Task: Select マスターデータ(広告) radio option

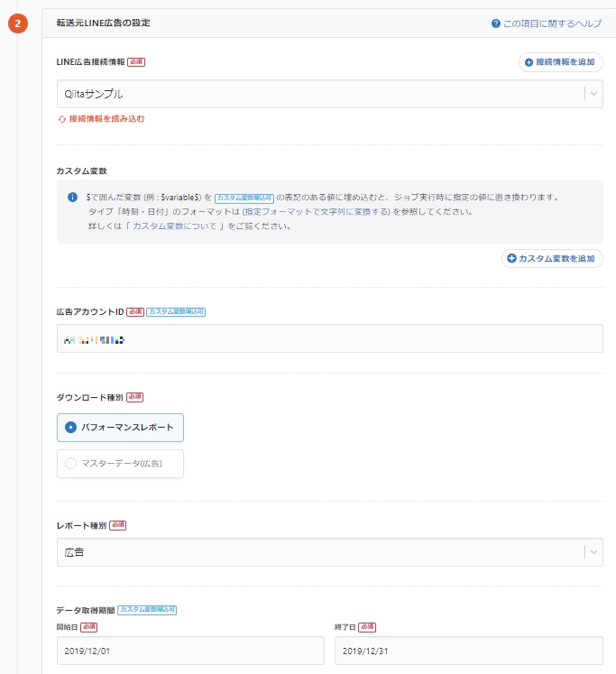Action: point(71,463)
